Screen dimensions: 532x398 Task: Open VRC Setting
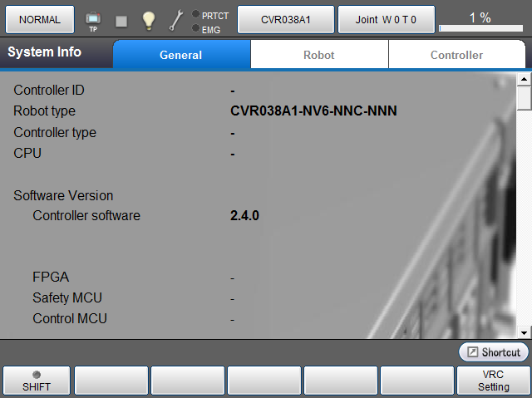pyautogui.click(x=494, y=381)
